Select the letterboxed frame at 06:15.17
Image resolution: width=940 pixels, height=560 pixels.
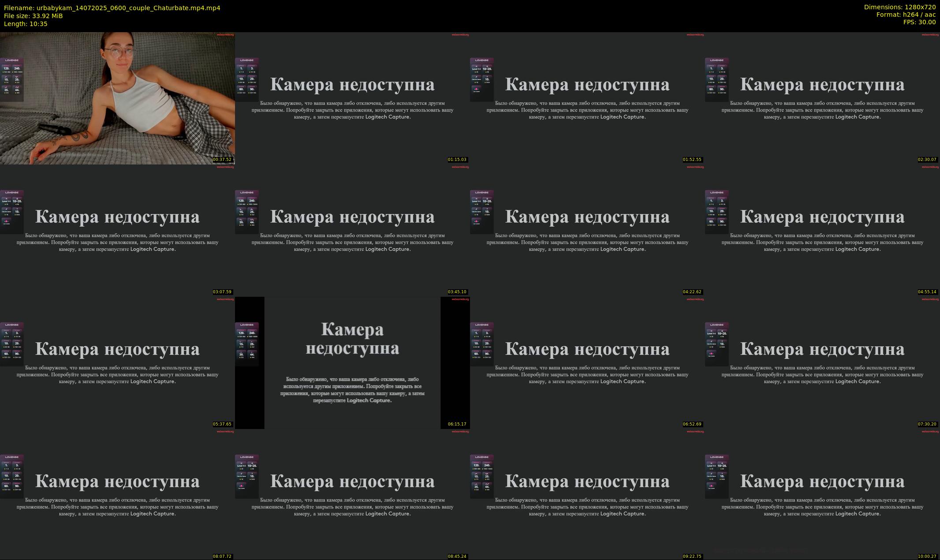coord(352,362)
